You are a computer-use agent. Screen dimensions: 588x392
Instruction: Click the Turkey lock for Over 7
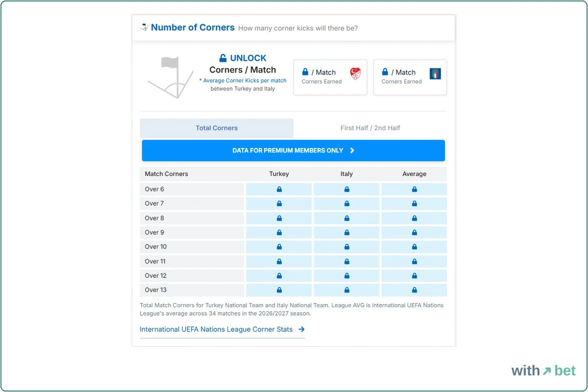[279, 203]
